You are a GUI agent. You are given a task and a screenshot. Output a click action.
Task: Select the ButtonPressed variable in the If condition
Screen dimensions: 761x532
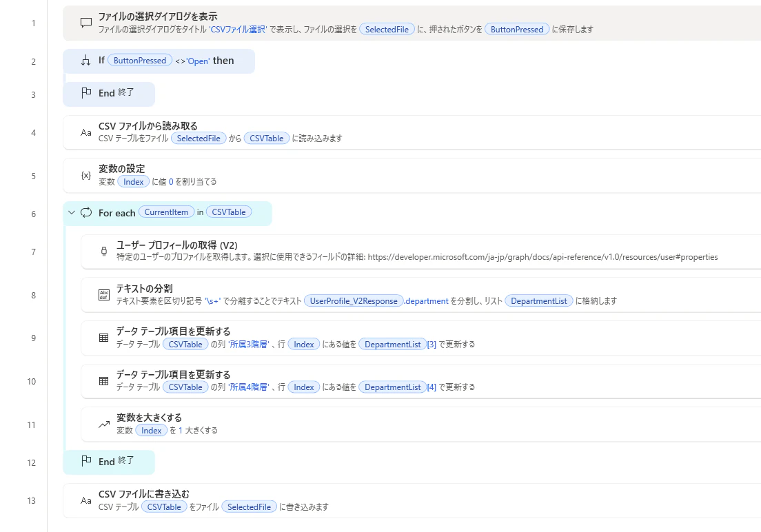140,60
